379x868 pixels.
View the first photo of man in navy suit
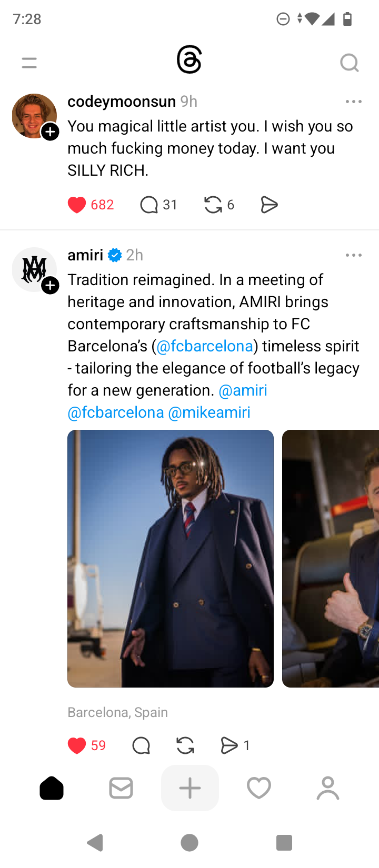point(171,558)
